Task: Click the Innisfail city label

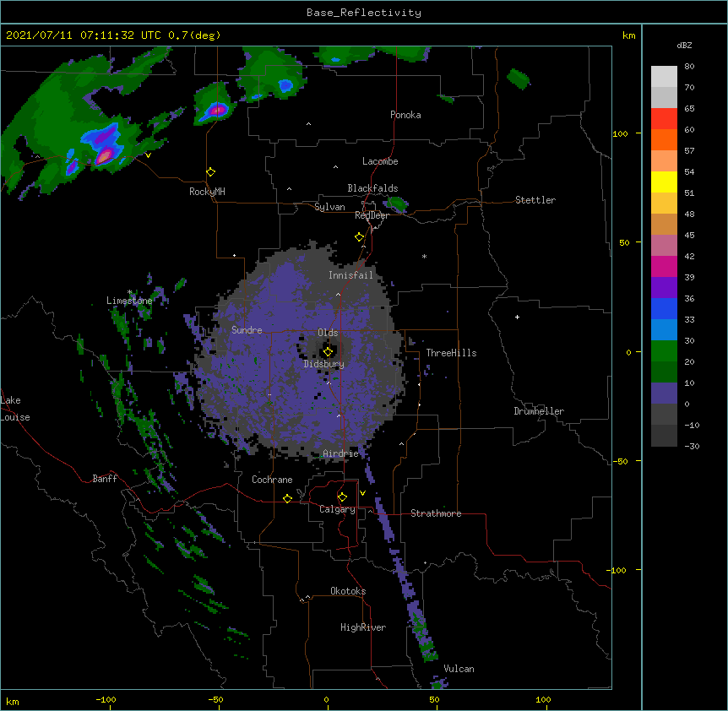Action: tap(350, 275)
